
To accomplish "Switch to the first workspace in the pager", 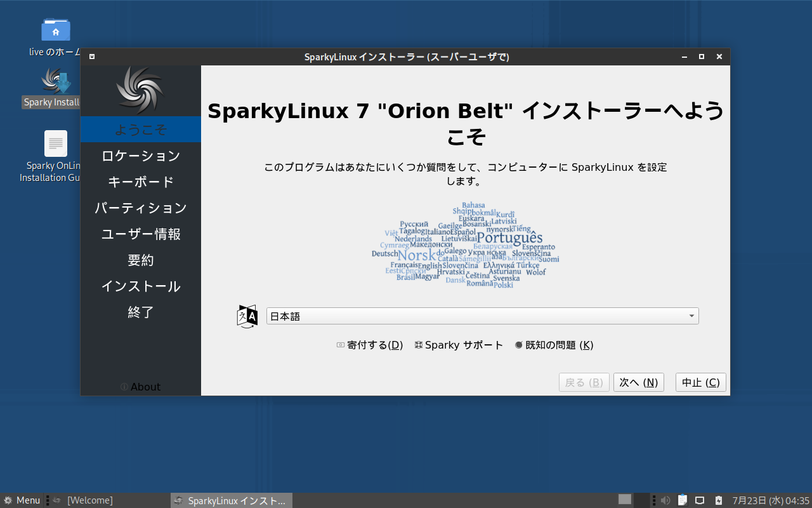I will [625, 500].
